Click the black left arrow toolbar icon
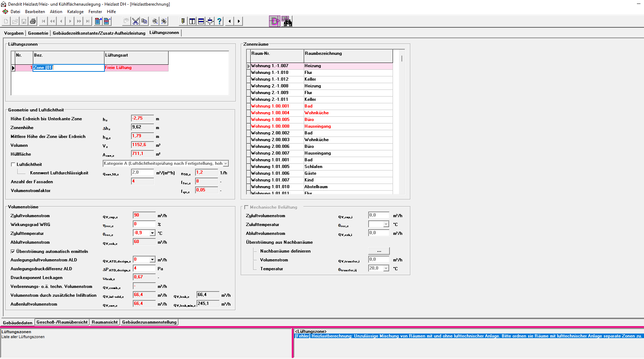Image resolution: width=644 pixels, height=359 pixels. 230,21
